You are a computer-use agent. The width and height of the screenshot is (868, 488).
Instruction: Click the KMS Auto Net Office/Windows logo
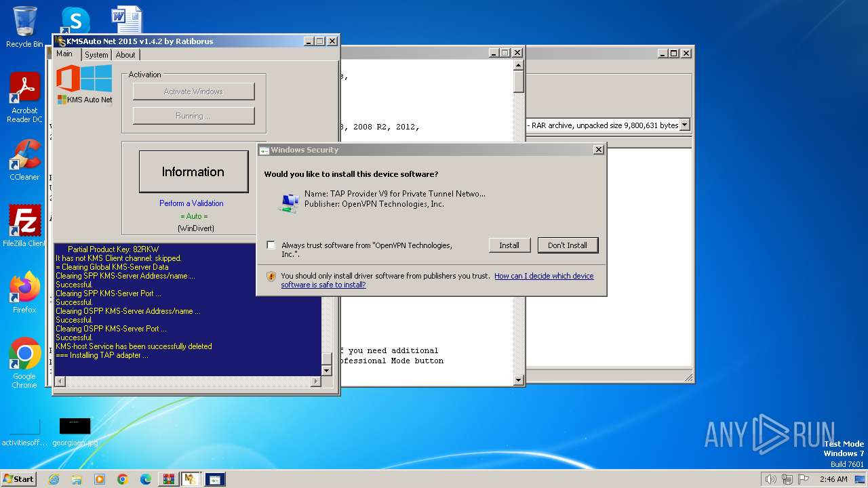85,84
